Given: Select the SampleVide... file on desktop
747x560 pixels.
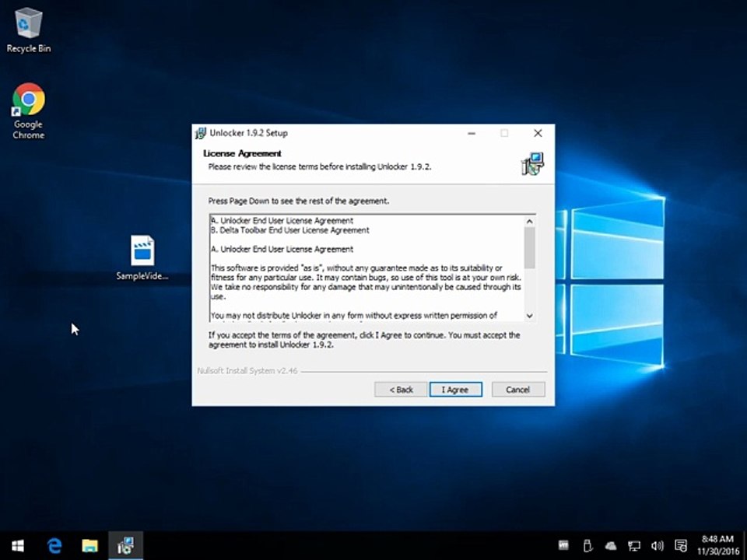Looking at the screenshot, I should [x=142, y=257].
